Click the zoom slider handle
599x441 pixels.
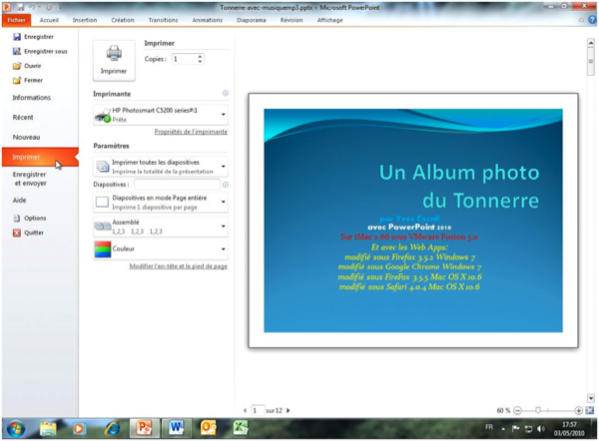(538, 410)
